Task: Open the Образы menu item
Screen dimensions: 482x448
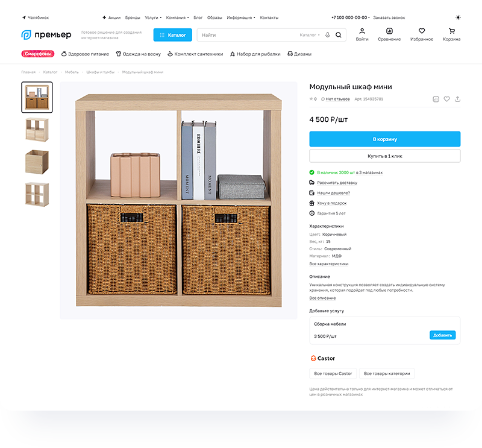Action: pyautogui.click(x=214, y=17)
